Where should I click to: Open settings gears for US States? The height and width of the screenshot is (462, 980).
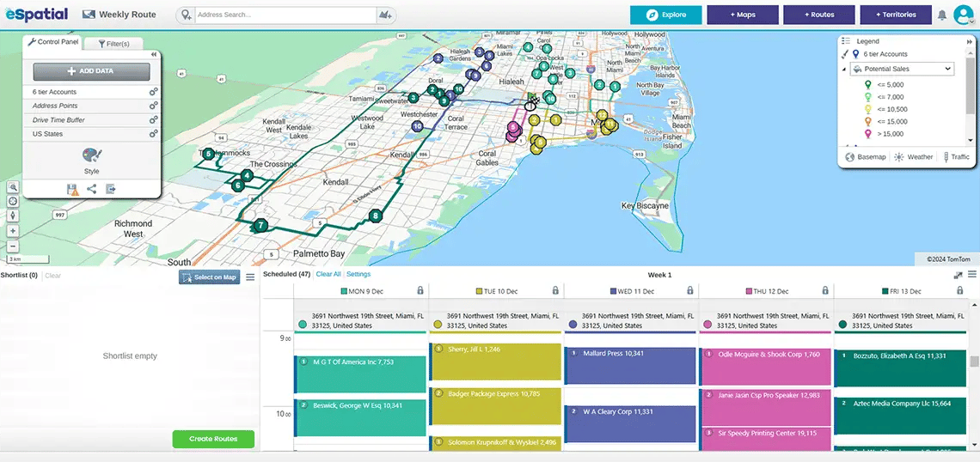(x=153, y=134)
